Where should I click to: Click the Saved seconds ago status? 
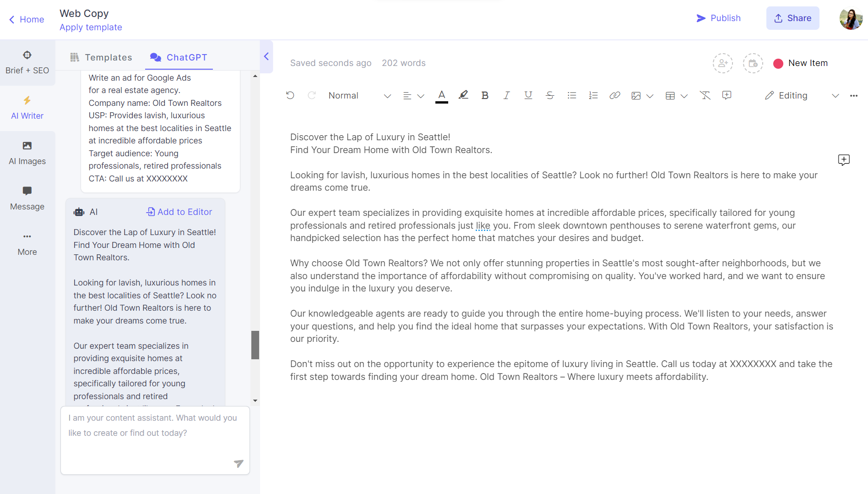[331, 63]
